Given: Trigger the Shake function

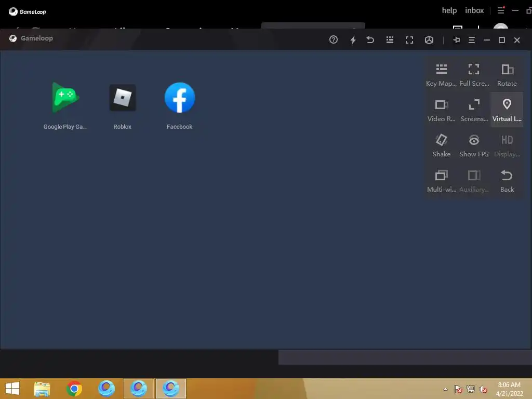Looking at the screenshot, I should coord(441,145).
